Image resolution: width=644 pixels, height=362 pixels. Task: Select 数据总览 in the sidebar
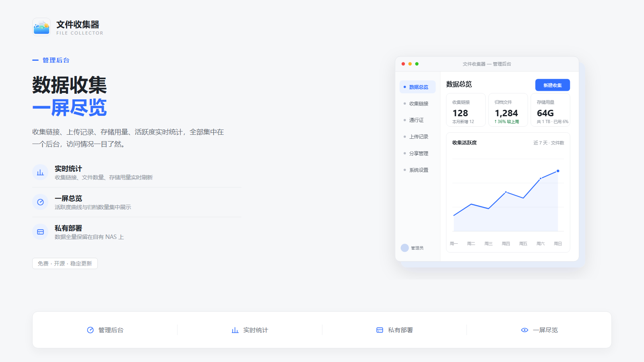(417, 87)
